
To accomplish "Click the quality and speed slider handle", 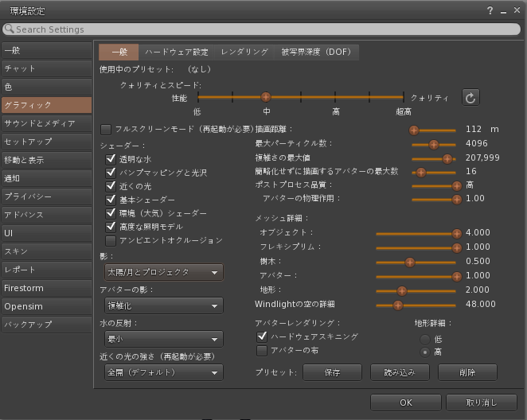I will point(266,97).
